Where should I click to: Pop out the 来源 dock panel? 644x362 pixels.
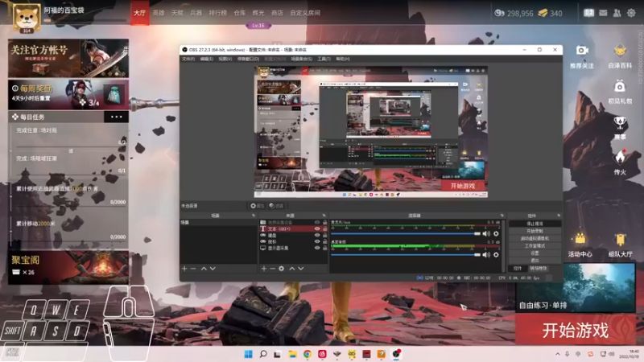324,216
